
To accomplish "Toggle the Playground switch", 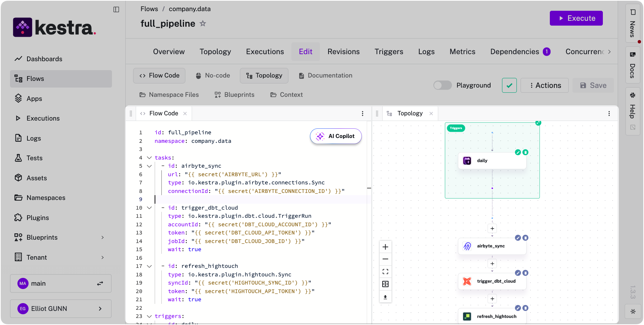I will click(x=443, y=85).
